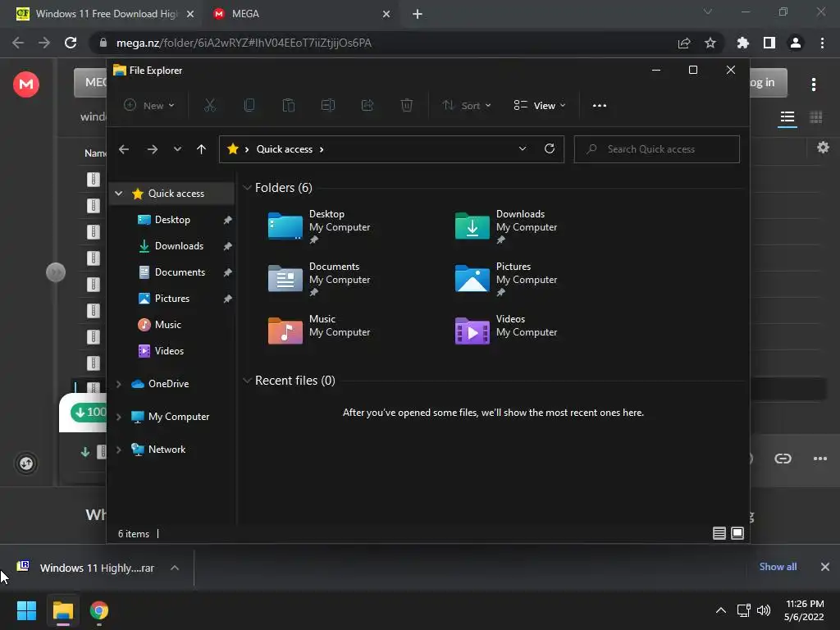
Task: Switch to details view using status bar icon
Action: tap(719, 533)
